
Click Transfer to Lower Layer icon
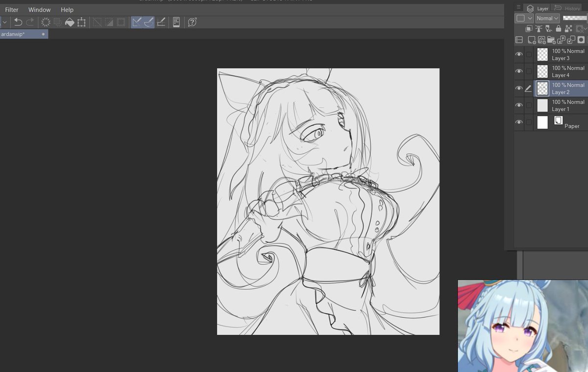(562, 40)
